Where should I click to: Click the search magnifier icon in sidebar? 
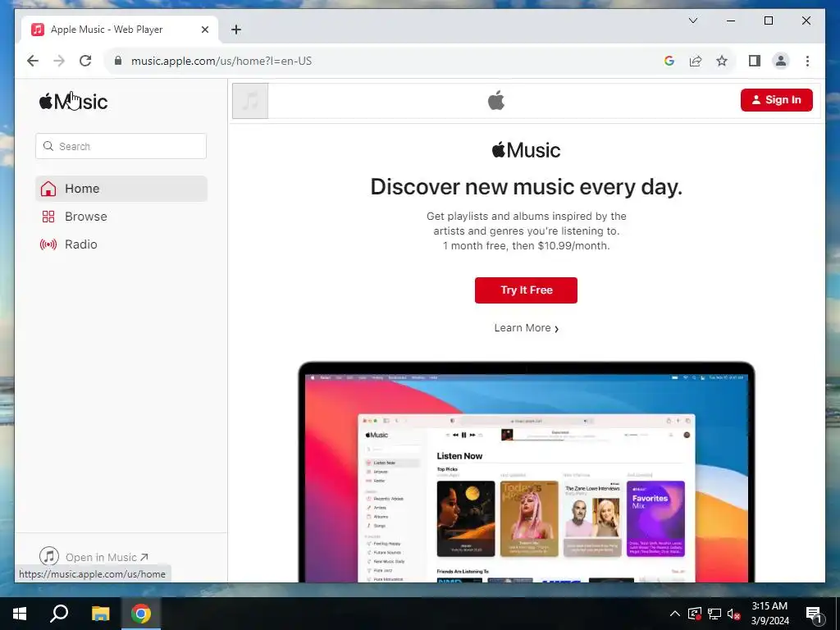48,146
